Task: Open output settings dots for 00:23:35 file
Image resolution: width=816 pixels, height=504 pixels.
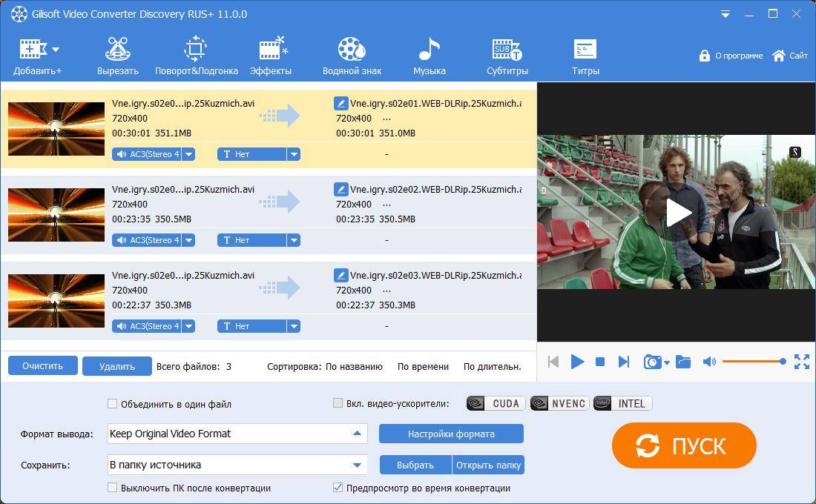Action: [386, 205]
